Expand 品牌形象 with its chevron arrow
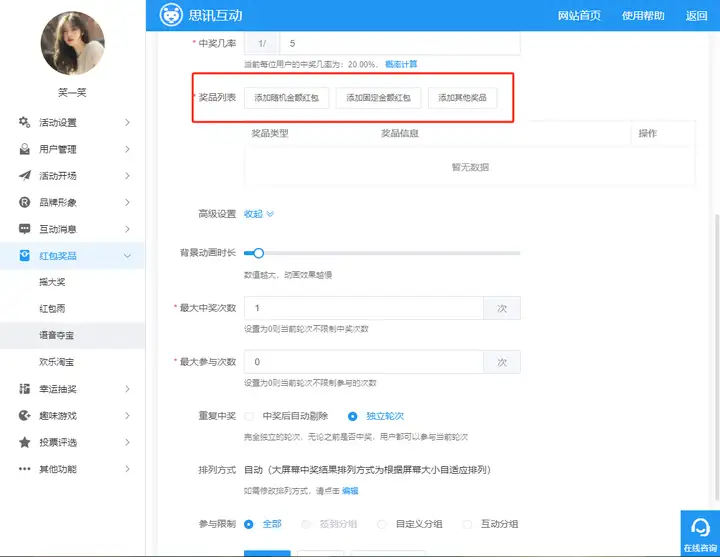720x557 pixels. coord(127,202)
